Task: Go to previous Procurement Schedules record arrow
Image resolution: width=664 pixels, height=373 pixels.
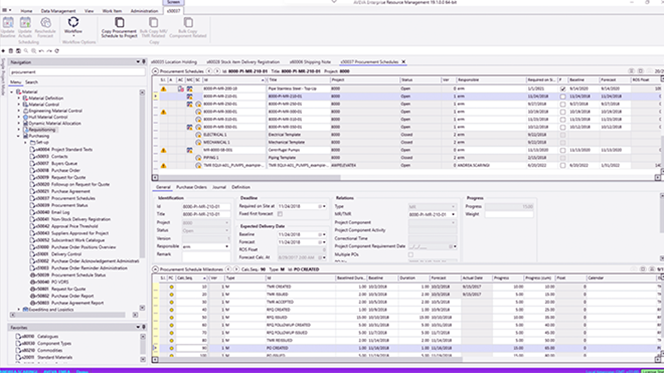Action: pyautogui.click(x=209, y=71)
